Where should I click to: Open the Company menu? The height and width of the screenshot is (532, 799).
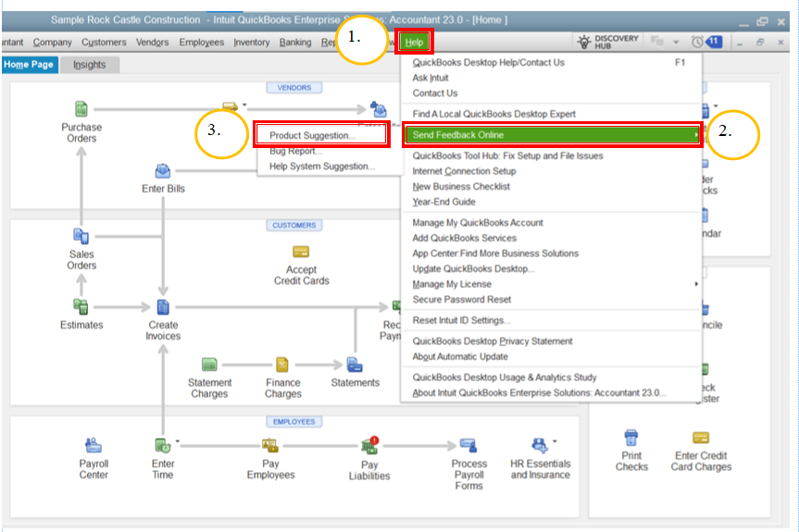pos(52,43)
